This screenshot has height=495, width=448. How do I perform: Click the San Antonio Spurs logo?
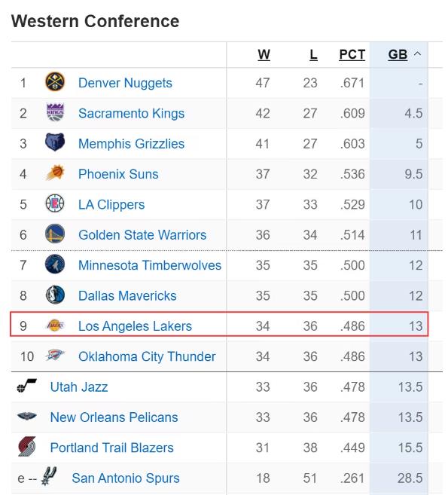click(49, 476)
